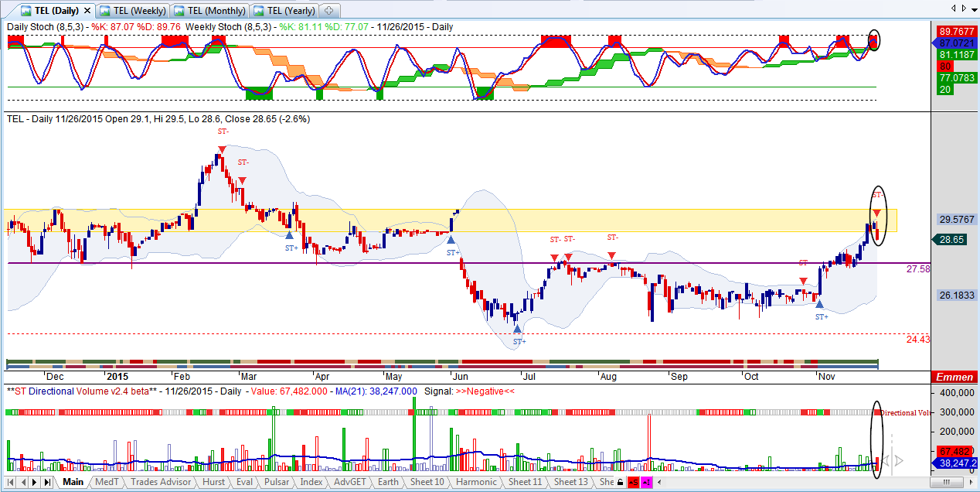980x492 pixels.
Task: Toggle the chart lock padlock icon
Action: coord(620,483)
